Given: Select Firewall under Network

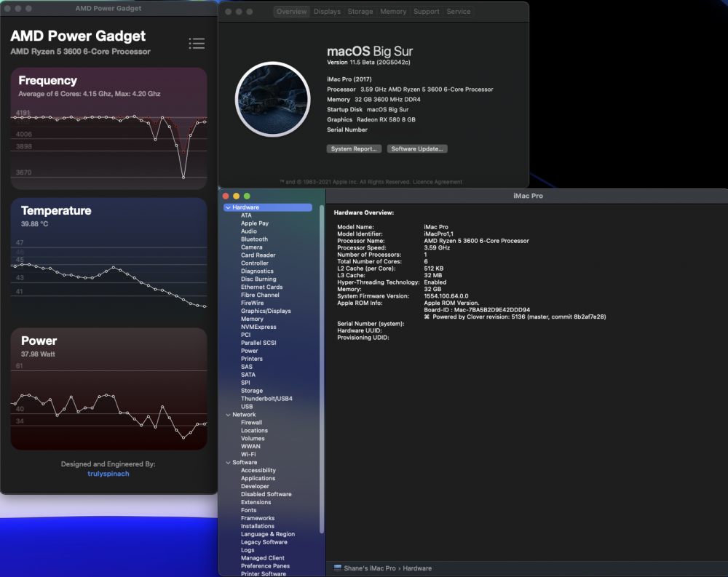Looking at the screenshot, I should click(x=251, y=423).
